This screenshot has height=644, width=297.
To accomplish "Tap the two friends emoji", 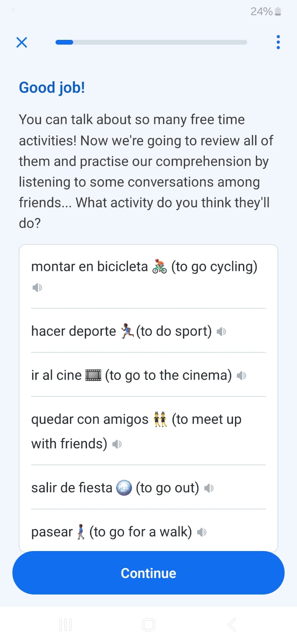I will 160,419.
